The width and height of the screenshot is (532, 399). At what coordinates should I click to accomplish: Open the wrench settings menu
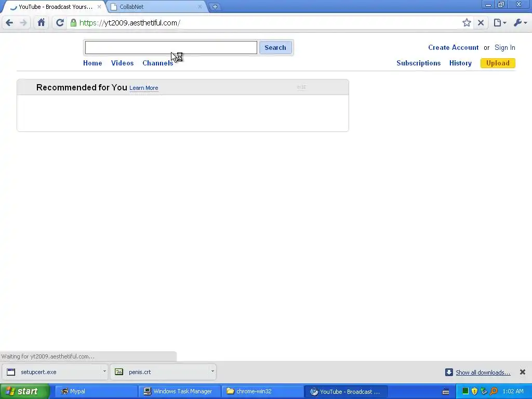pyautogui.click(x=520, y=23)
